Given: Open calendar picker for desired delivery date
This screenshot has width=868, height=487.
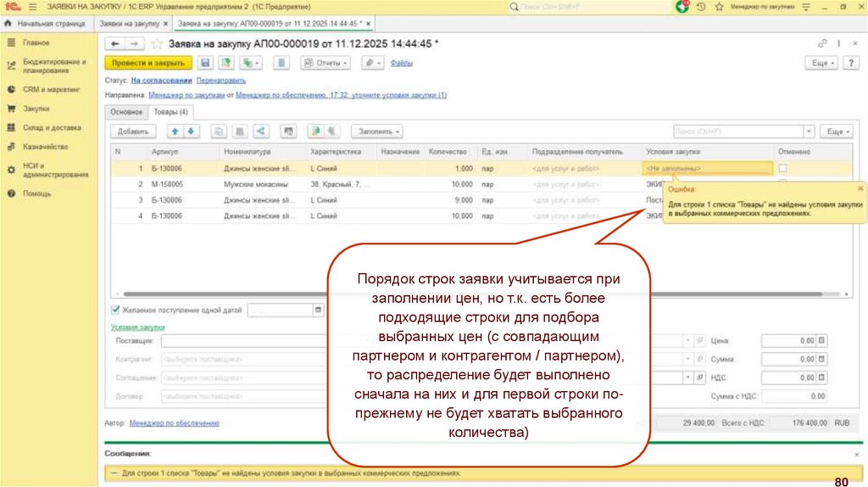Looking at the screenshot, I should [x=318, y=311].
